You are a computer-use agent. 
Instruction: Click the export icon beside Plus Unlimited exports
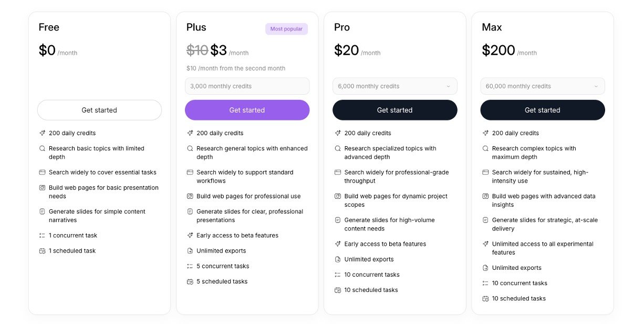(x=190, y=251)
